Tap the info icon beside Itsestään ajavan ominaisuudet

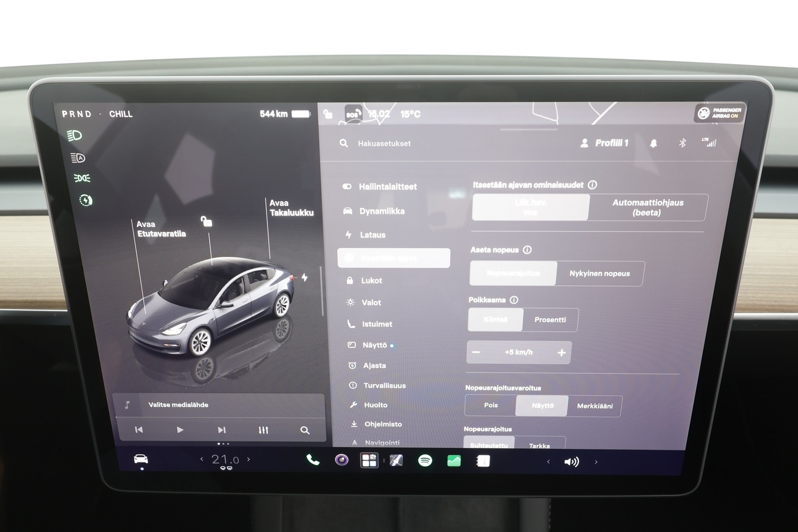coord(592,185)
